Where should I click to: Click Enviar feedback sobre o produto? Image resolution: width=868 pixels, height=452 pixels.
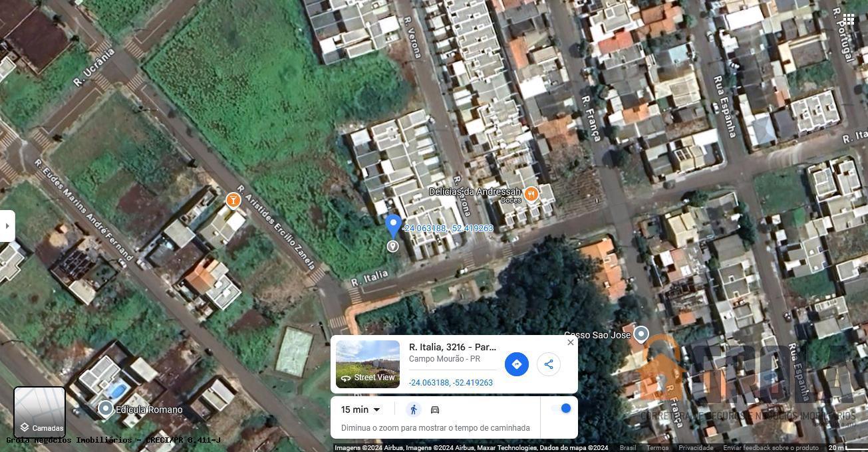(x=771, y=448)
